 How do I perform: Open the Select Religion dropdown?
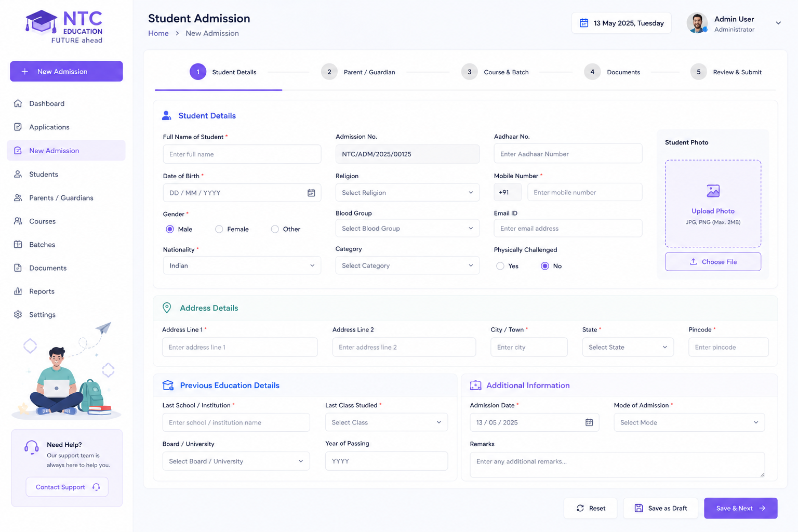coord(407,193)
